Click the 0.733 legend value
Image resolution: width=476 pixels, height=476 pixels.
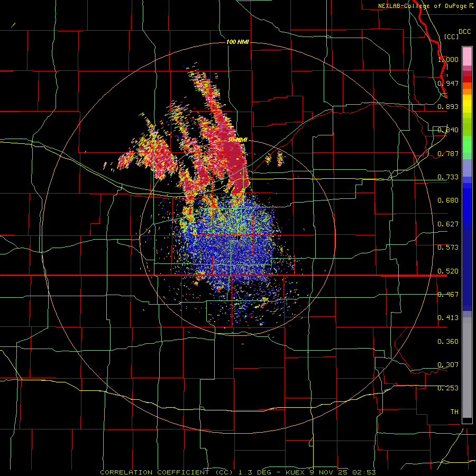pyautogui.click(x=448, y=177)
